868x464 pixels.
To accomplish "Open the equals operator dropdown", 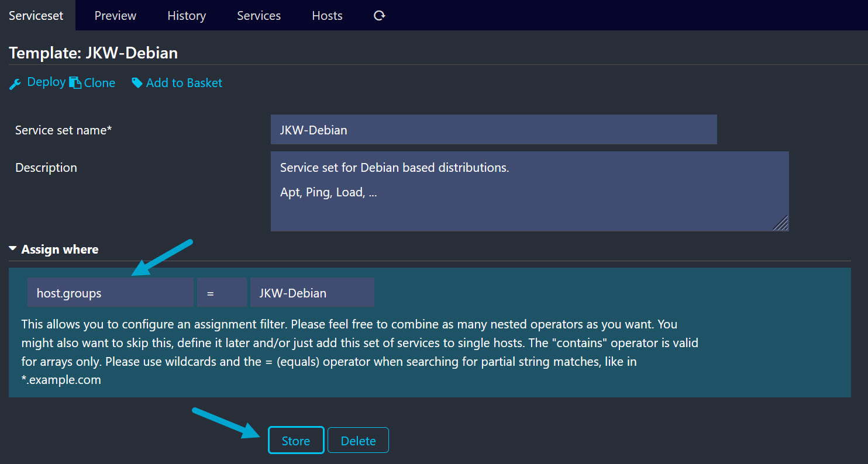I will 222,293.
